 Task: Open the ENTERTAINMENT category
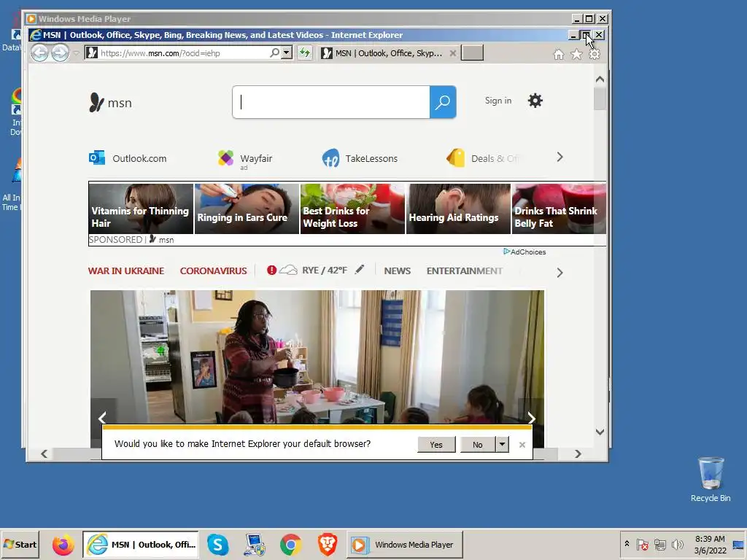pyautogui.click(x=465, y=271)
